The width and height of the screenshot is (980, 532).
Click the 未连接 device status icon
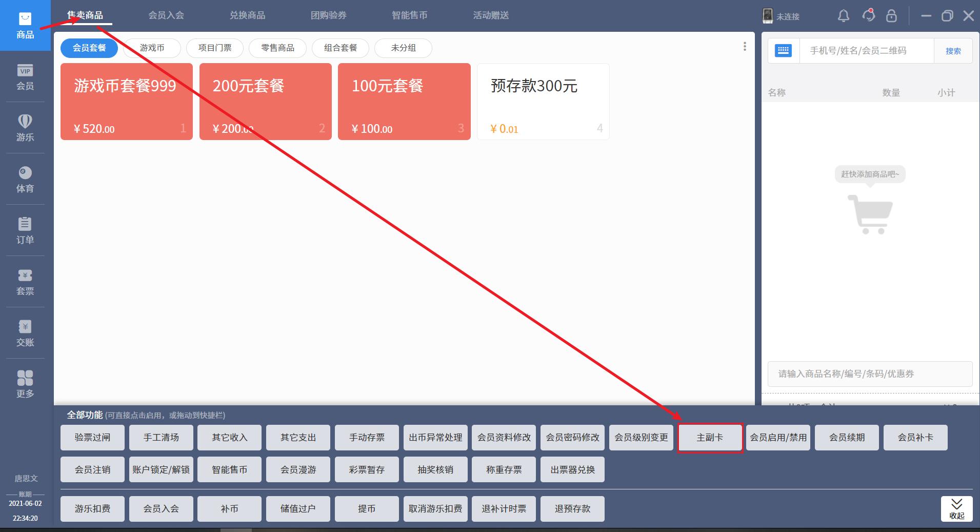pos(767,16)
